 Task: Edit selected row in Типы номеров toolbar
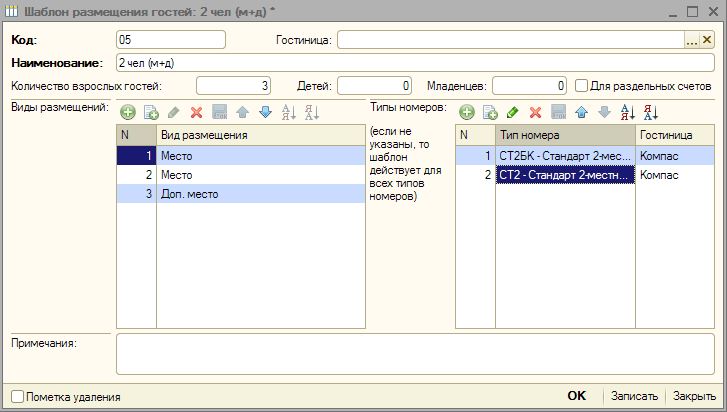pyautogui.click(x=512, y=112)
